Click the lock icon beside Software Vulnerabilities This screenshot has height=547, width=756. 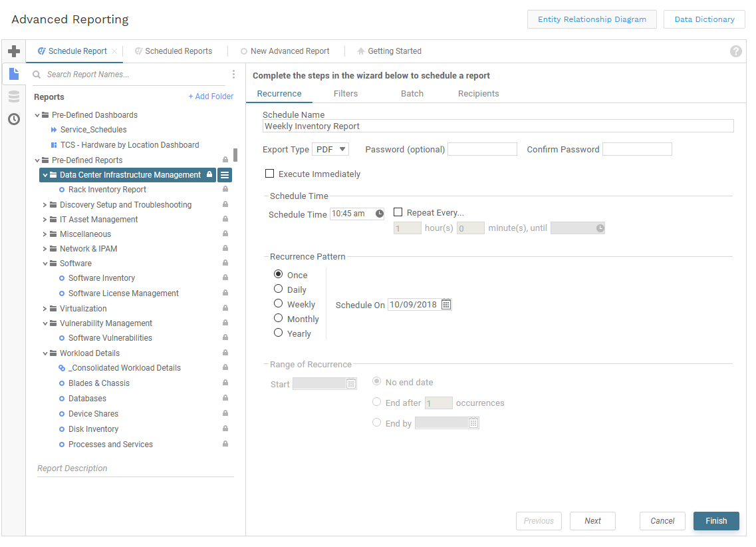point(225,337)
